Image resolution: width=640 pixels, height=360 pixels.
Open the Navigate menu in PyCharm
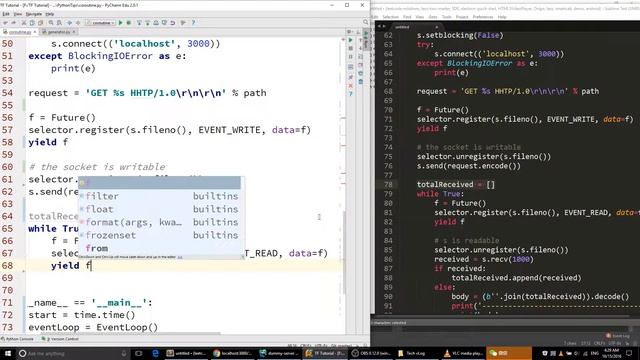pyautogui.click(x=34, y=14)
